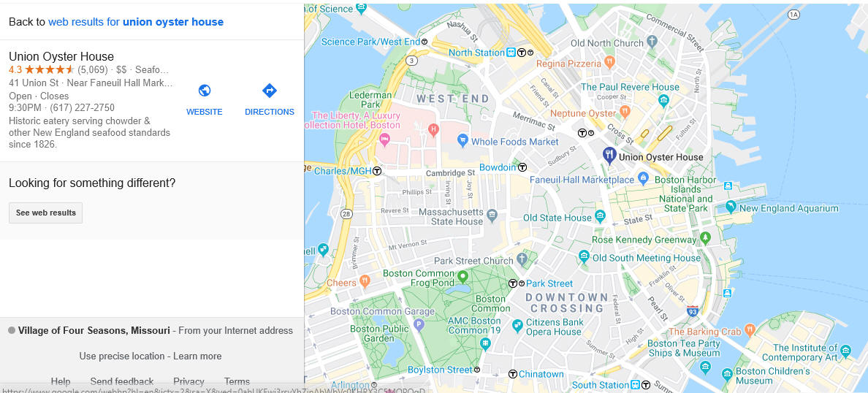This screenshot has height=393, width=868.
Task: Click the Cambridge St road label
Action: tap(450, 174)
